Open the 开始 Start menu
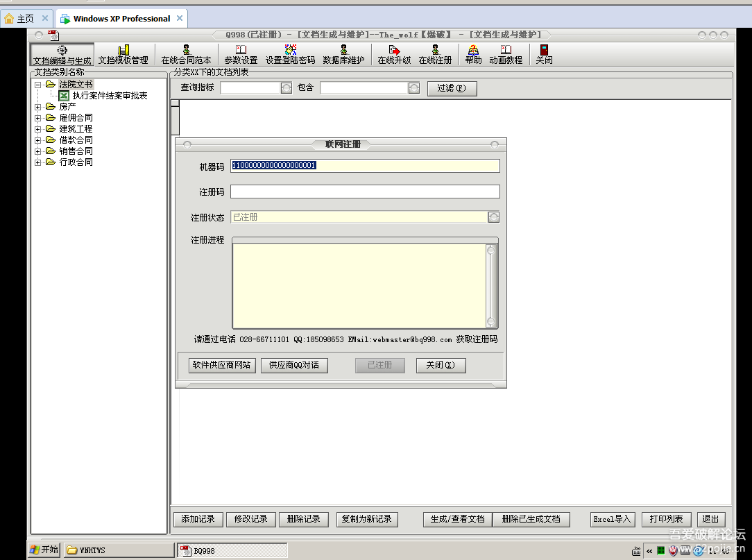This screenshot has height=560, width=752. click(x=44, y=550)
